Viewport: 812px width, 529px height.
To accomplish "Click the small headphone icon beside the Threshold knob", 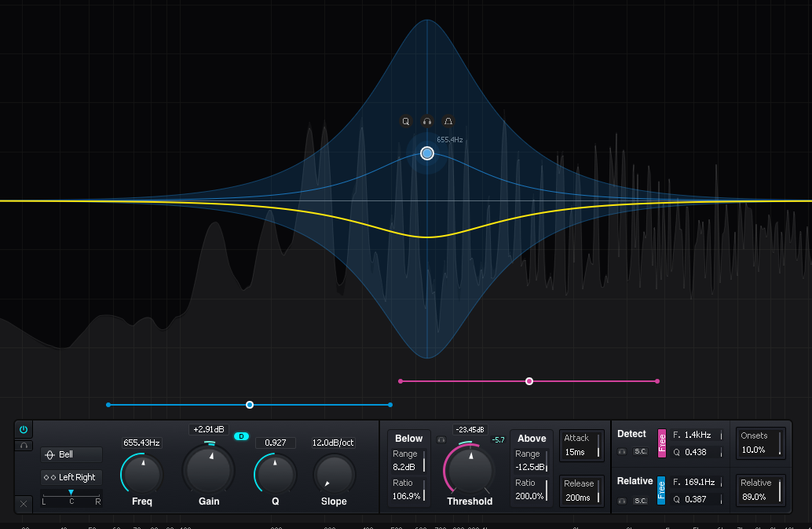I will tap(441, 439).
